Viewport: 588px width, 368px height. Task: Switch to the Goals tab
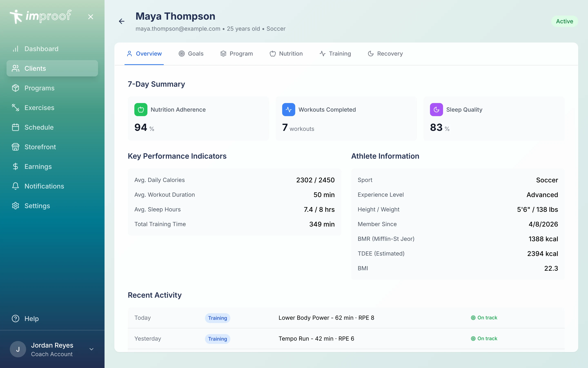(191, 54)
